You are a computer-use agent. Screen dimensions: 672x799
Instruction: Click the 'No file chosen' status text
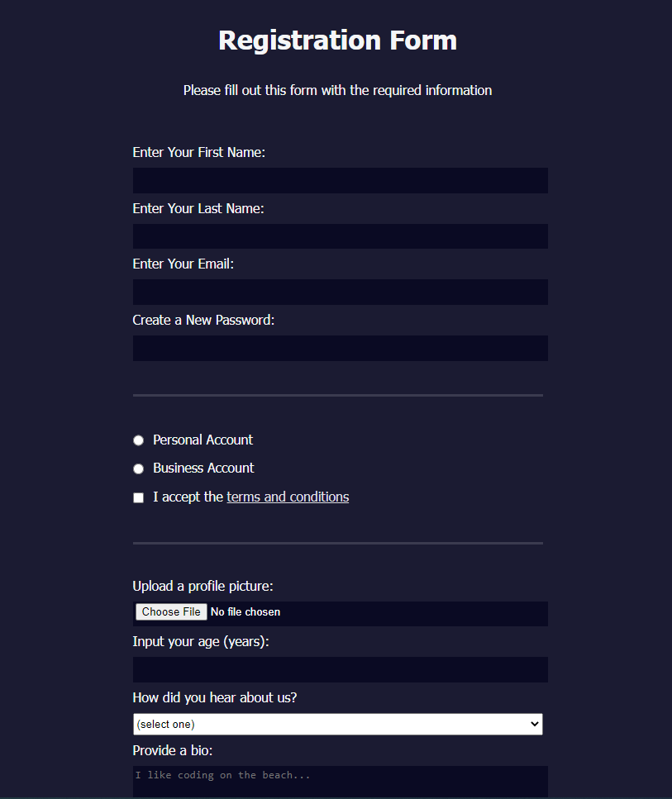pyautogui.click(x=245, y=611)
